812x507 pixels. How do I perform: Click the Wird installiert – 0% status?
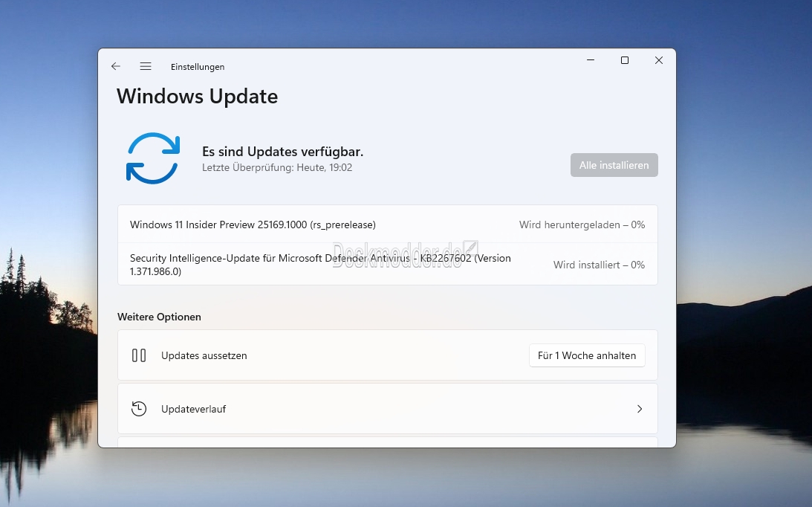click(600, 265)
